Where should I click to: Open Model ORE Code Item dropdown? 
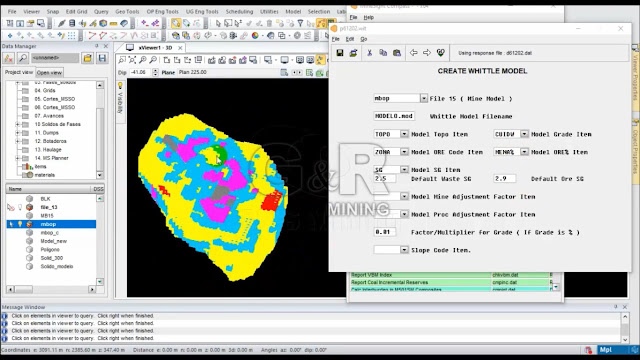coord(404,152)
